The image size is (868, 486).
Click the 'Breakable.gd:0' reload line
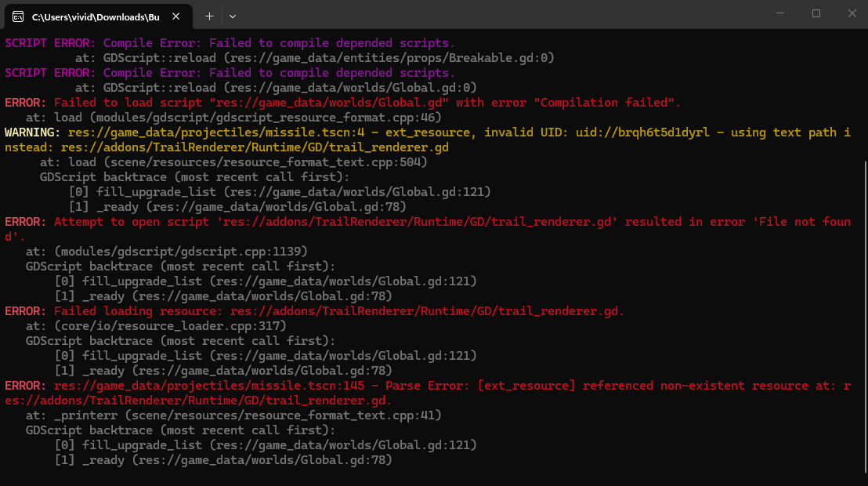tap(314, 58)
